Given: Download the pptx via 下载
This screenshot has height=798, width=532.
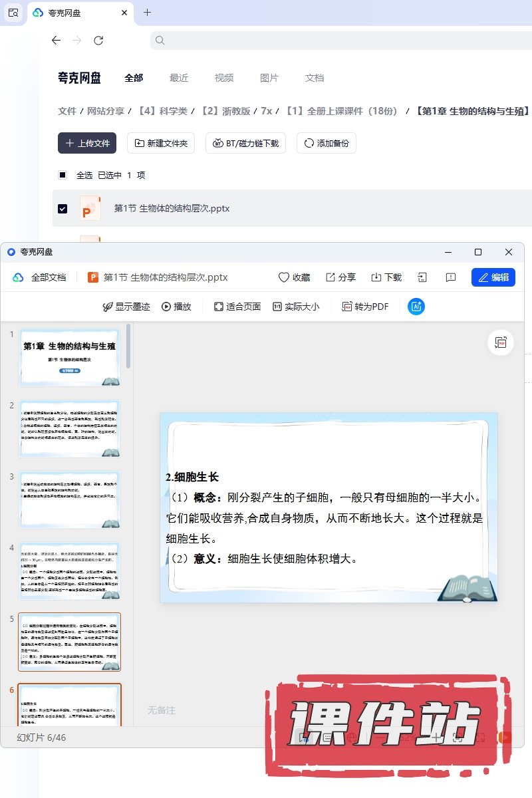Looking at the screenshot, I should pyautogui.click(x=376, y=277).
